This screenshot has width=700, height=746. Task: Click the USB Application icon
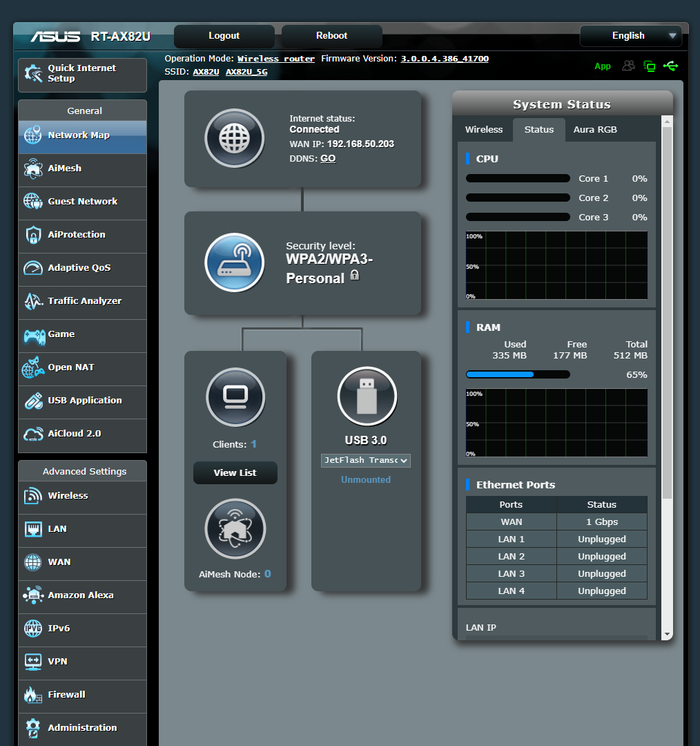tap(33, 401)
